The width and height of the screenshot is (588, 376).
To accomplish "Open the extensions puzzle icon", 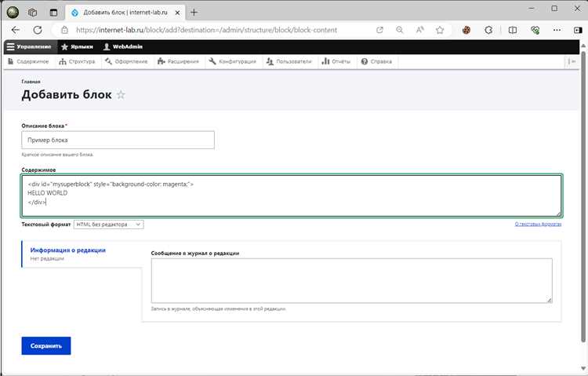I will pyautogui.click(x=488, y=30).
